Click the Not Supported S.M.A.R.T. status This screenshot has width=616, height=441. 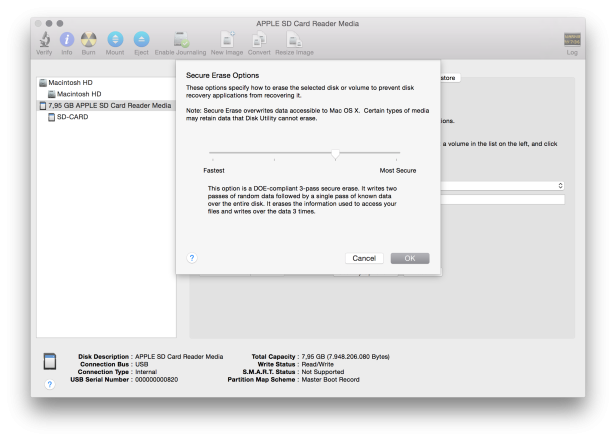tap(323, 372)
